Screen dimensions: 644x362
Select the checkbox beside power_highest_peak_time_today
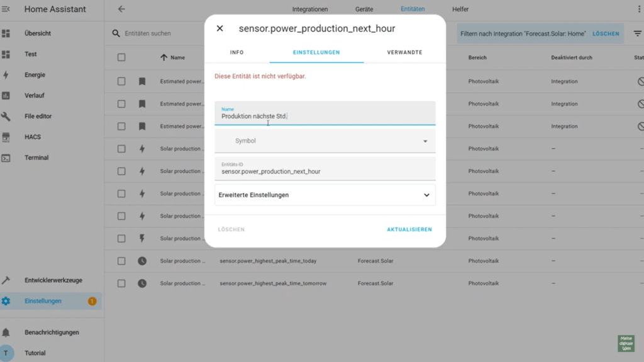point(121,261)
